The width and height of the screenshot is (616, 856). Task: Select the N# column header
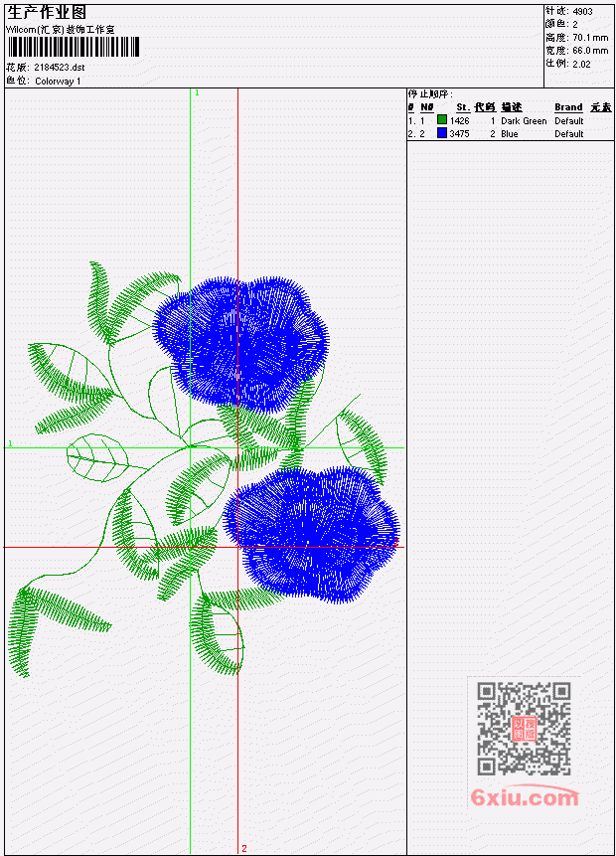426,107
